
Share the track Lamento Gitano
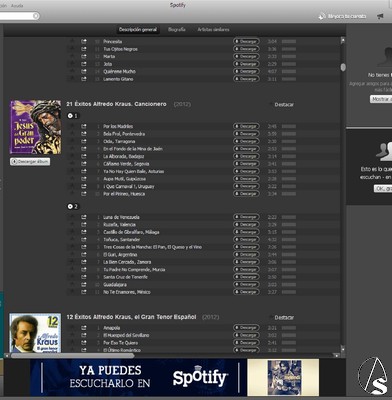(84, 79)
